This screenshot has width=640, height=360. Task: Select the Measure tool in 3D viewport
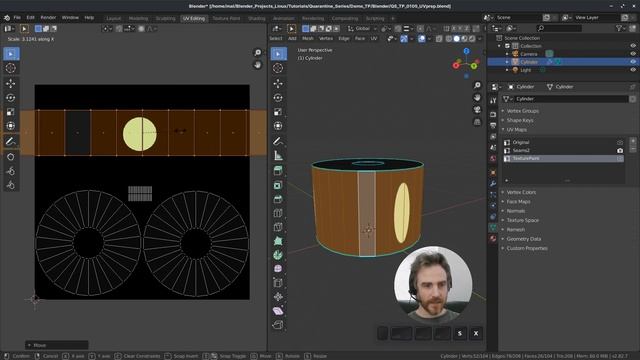(x=278, y=156)
